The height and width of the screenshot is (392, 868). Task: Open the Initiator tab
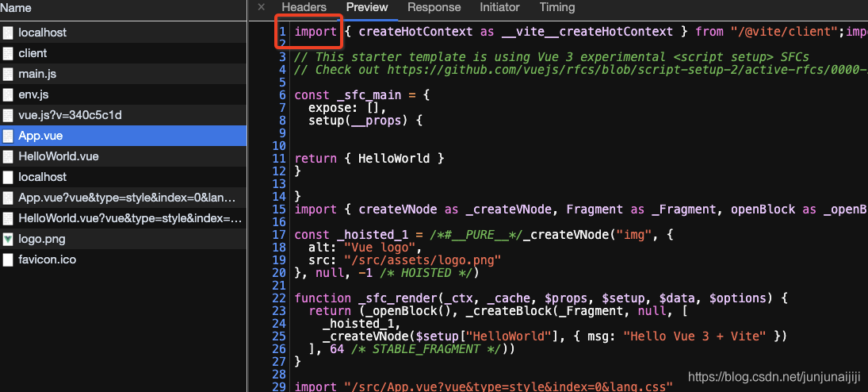(499, 7)
